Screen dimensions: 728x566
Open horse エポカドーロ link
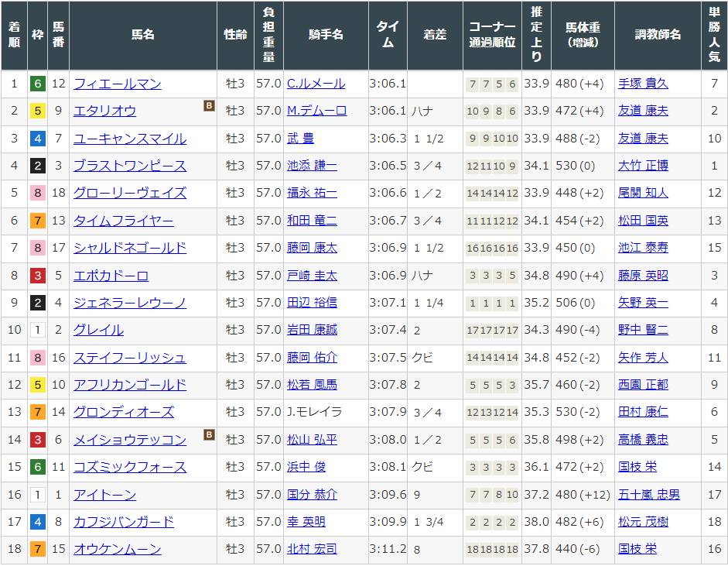coord(111,276)
